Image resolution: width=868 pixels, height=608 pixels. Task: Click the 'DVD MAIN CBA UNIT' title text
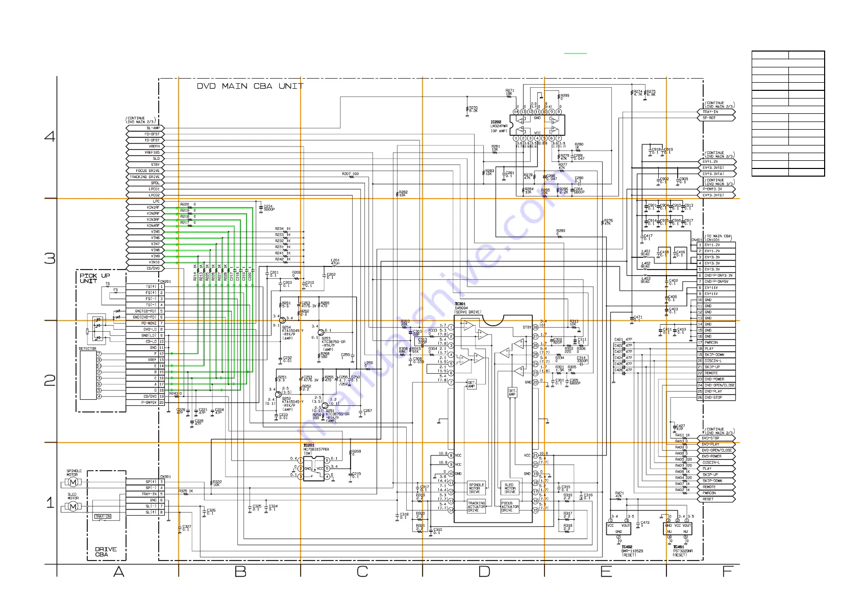tap(250, 86)
